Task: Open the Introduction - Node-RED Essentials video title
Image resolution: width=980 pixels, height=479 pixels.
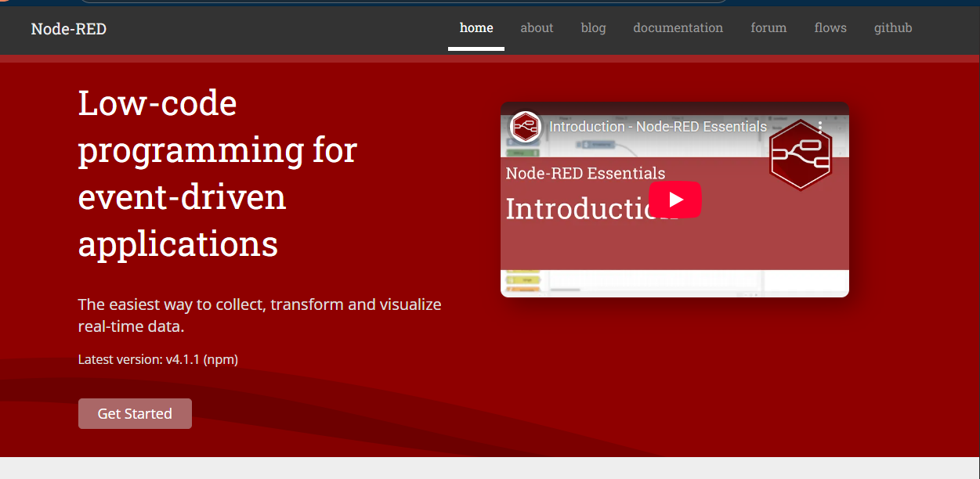Action: (658, 126)
